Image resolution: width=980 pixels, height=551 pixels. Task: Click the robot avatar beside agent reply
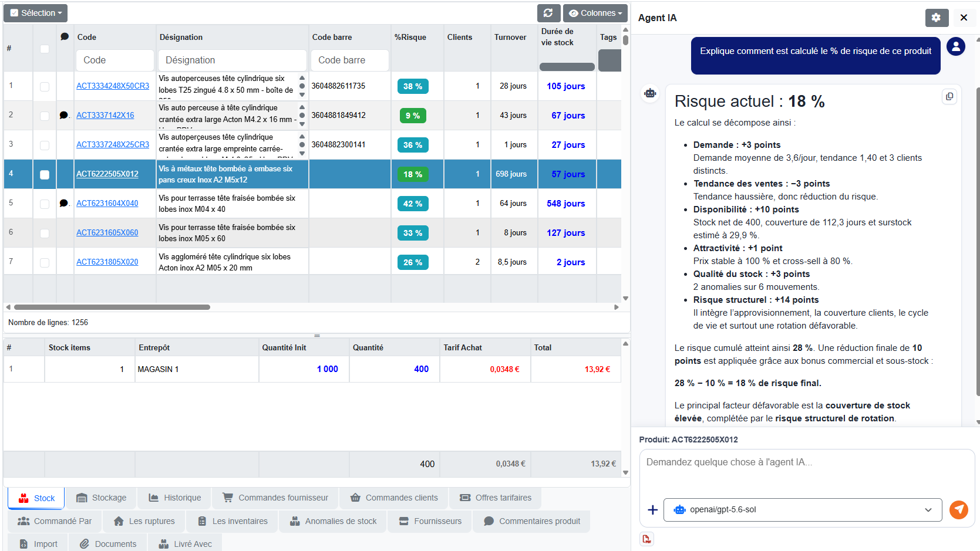(650, 93)
